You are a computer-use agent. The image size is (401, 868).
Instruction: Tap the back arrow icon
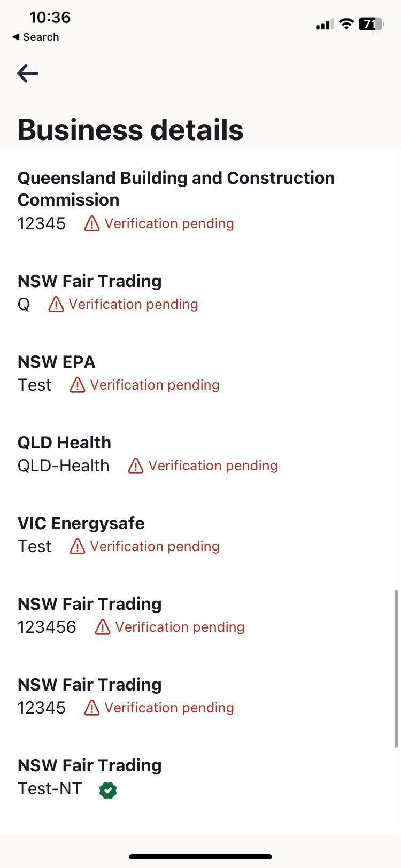click(28, 73)
